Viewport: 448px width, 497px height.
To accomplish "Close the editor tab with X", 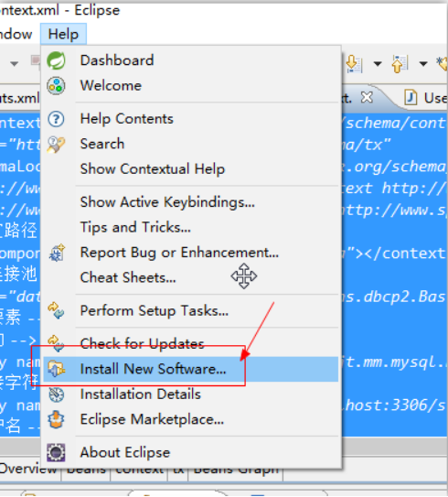I will 367,98.
